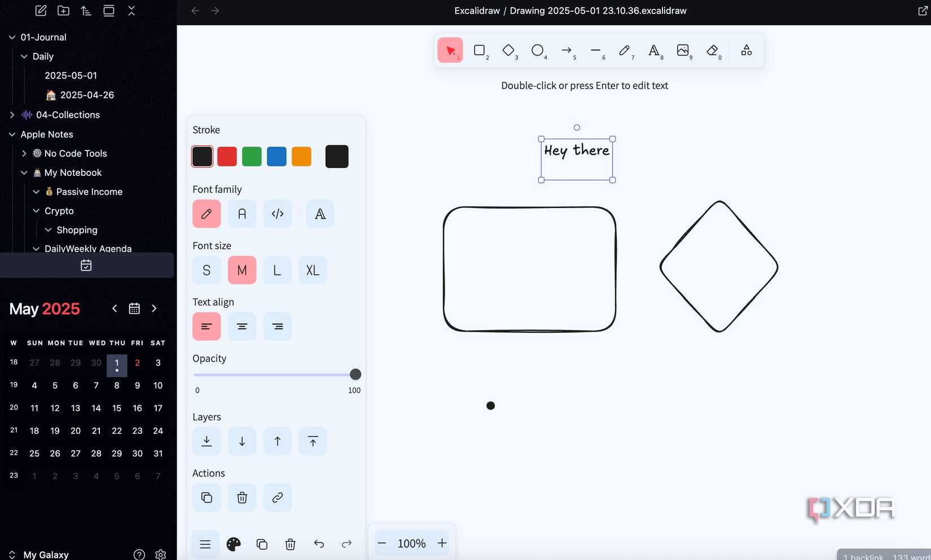Screen dimensions: 931x560
Task: Delete the selected element via Actions
Action: (x=241, y=497)
